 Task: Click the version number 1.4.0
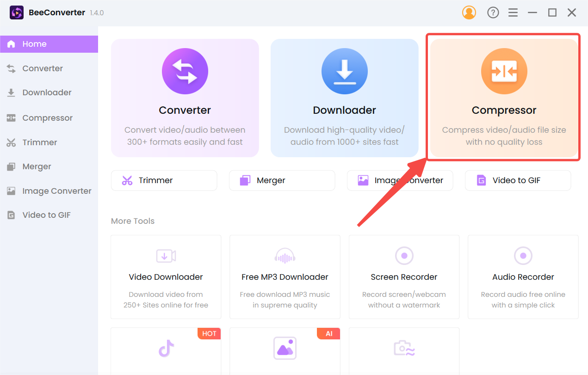pyautogui.click(x=96, y=13)
